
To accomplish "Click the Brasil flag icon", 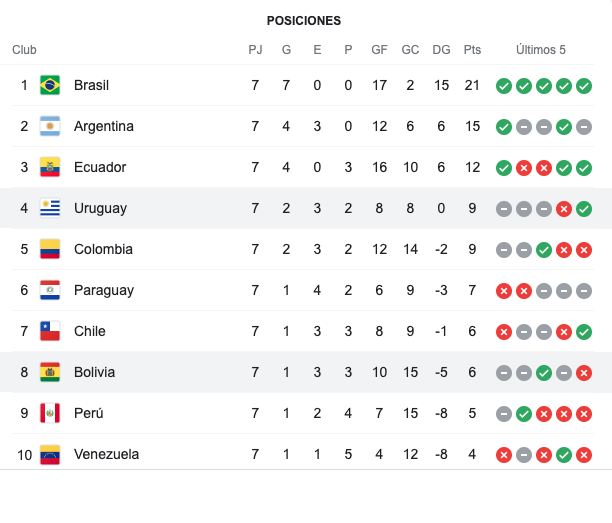I will [x=50, y=85].
